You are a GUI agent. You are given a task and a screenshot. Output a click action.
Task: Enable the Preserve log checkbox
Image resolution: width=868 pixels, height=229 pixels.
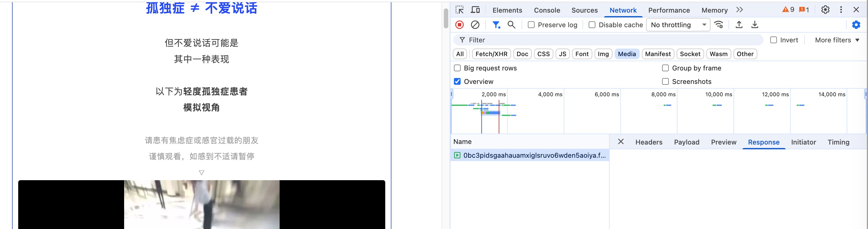531,25
